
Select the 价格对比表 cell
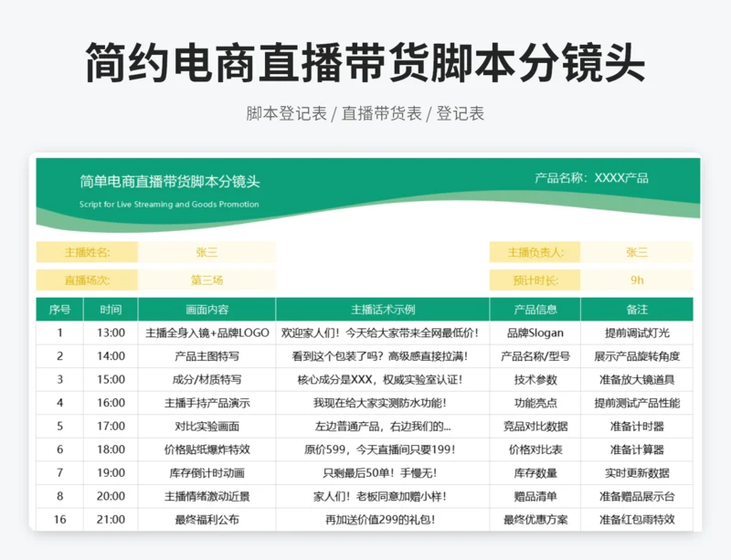point(535,449)
